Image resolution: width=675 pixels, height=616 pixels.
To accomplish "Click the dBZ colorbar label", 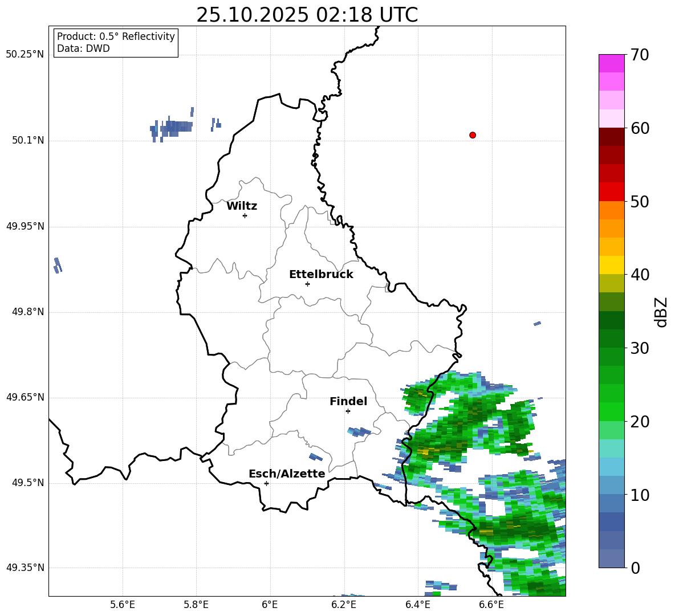I will click(660, 312).
